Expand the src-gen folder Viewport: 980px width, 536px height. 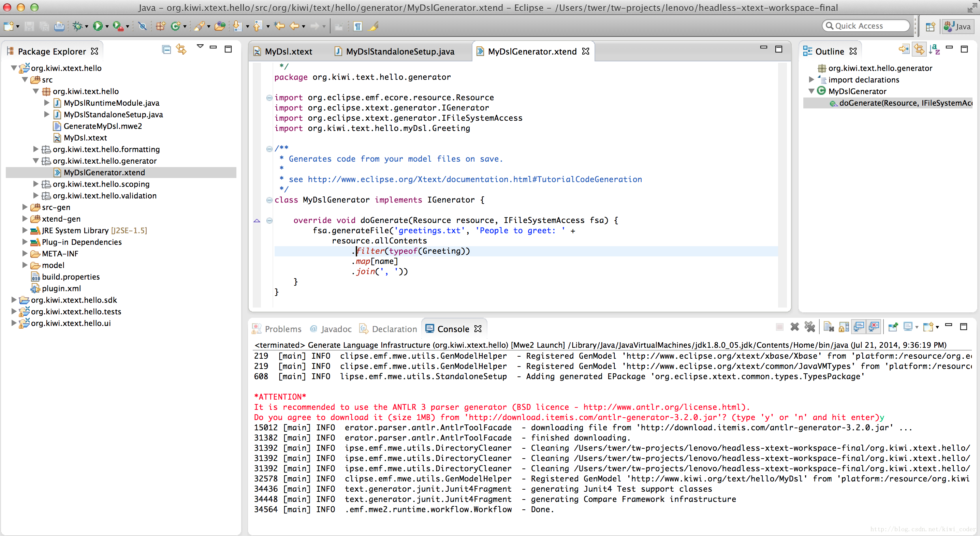(25, 207)
